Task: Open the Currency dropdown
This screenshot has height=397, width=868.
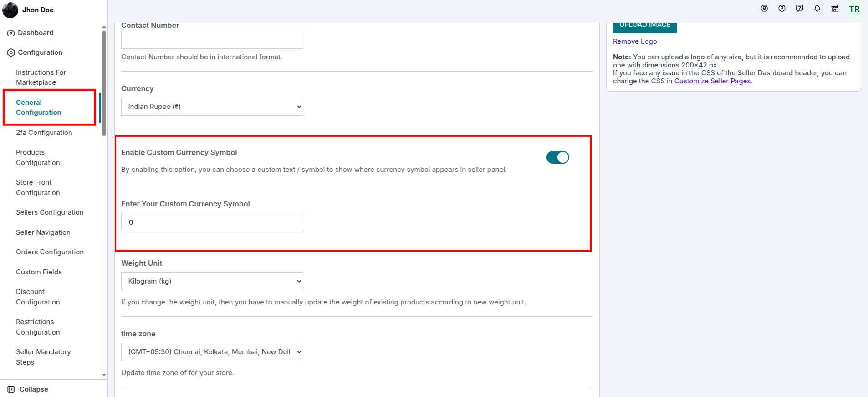Action: click(212, 107)
